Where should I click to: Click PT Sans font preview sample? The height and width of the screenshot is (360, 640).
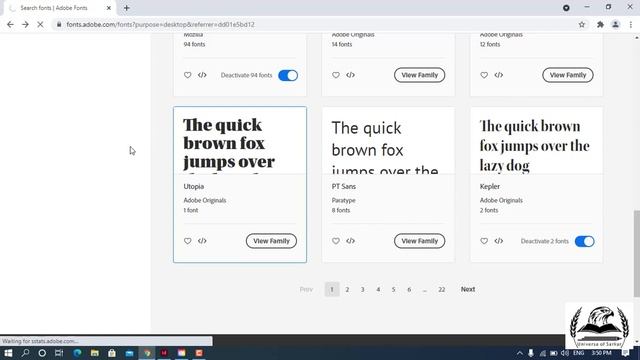point(388,141)
